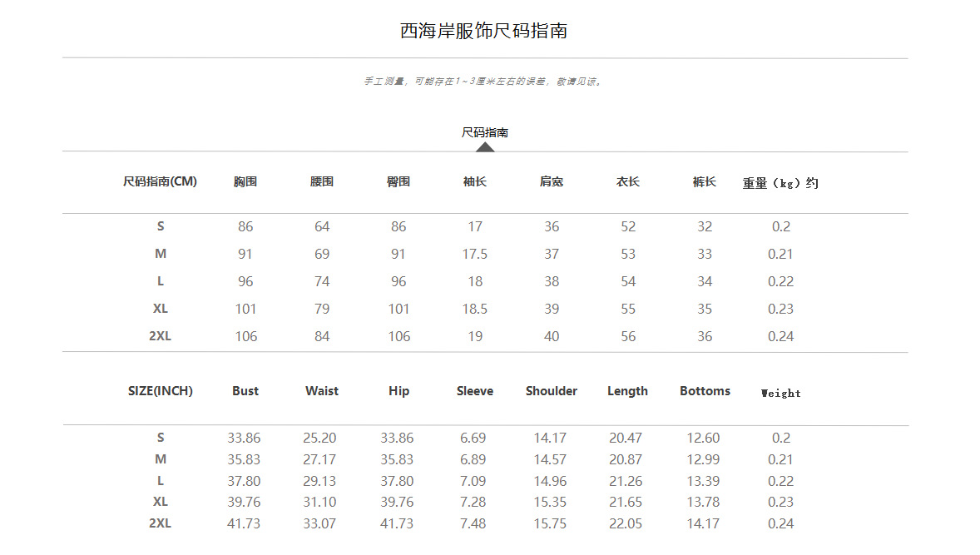The image size is (980, 555).
Task: Click the measurement error note under the title
Action: pos(484,82)
